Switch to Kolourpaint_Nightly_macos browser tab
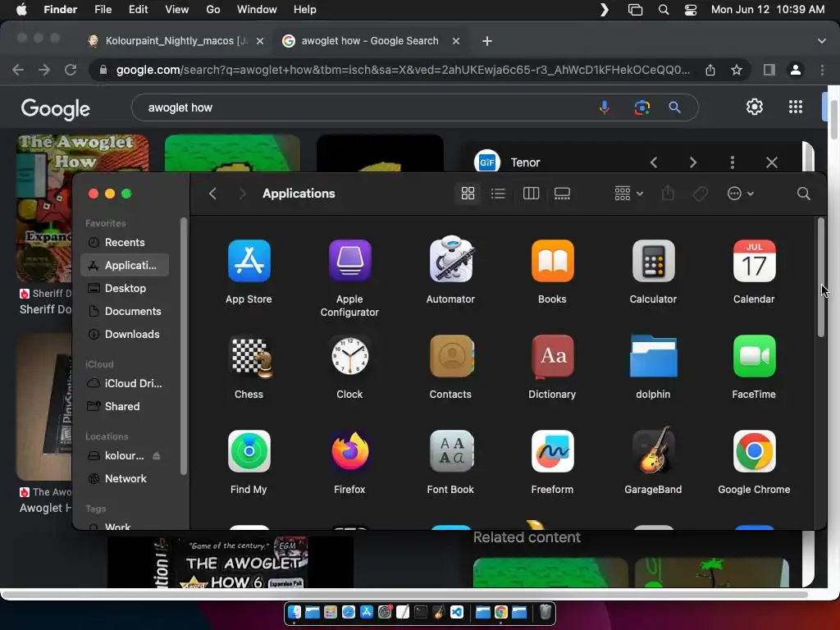Viewport: 840px width, 630px height. pyautogui.click(x=176, y=41)
